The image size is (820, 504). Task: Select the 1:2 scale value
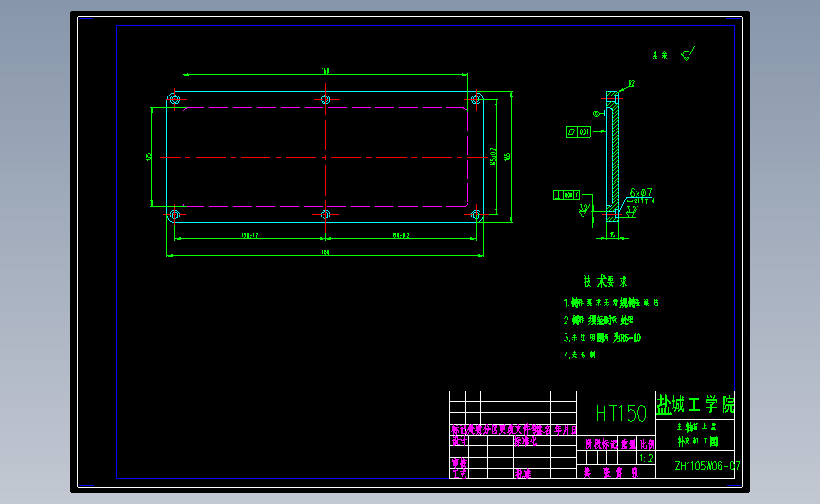[x=647, y=459]
